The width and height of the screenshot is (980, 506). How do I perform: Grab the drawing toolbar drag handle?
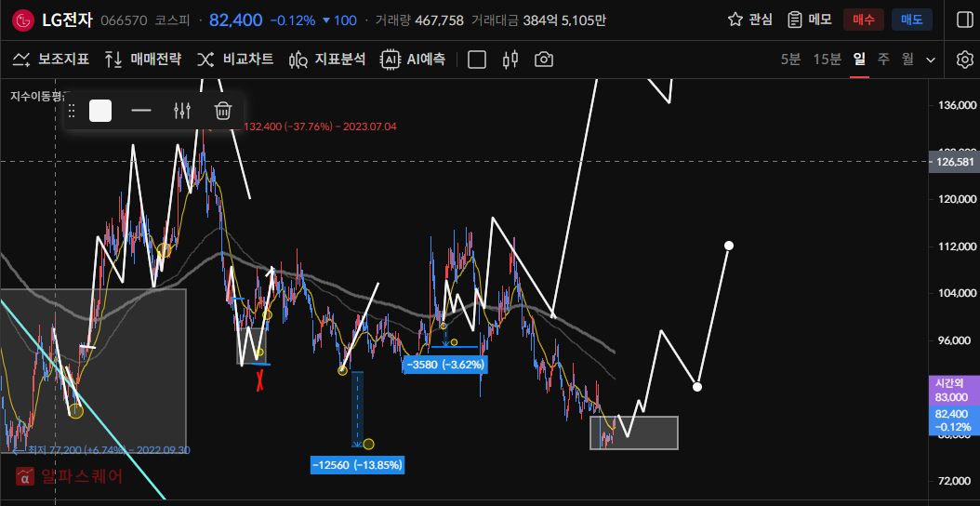[x=72, y=112]
